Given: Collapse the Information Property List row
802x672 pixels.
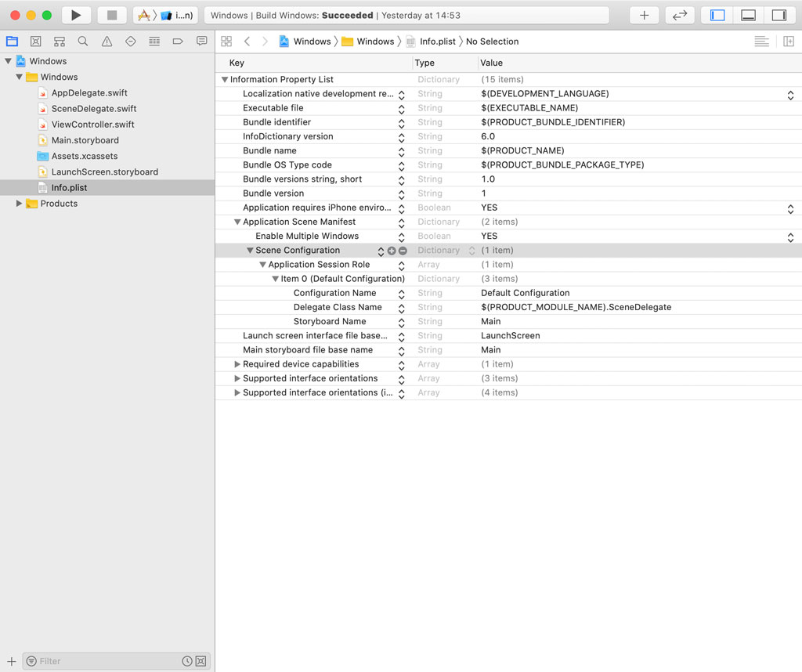Looking at the screenshot, I should (226, 79).
